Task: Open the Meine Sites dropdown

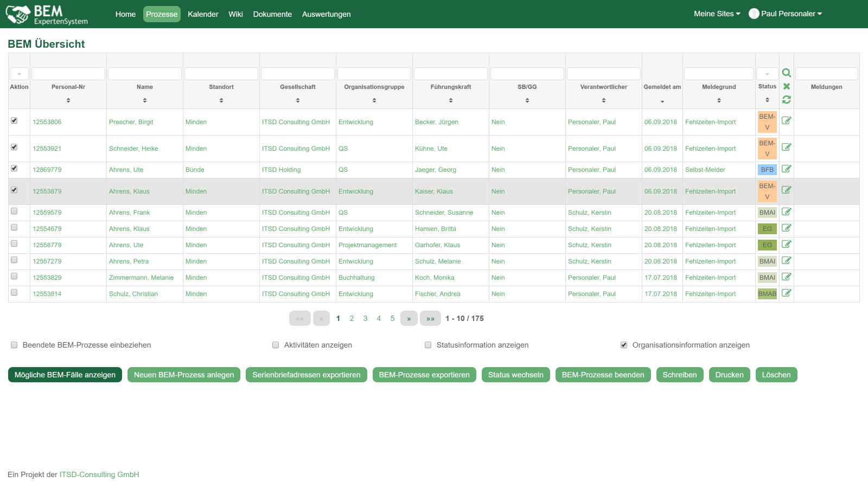Action: pos(717,14)
